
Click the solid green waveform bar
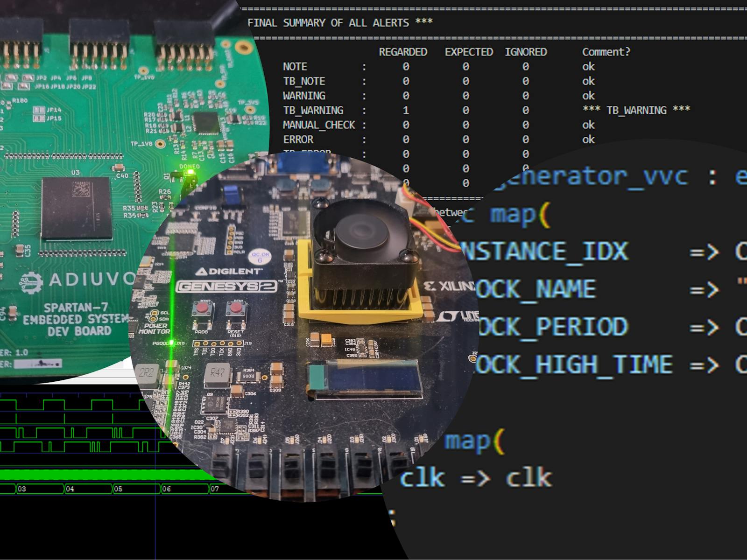click(93, 475)
